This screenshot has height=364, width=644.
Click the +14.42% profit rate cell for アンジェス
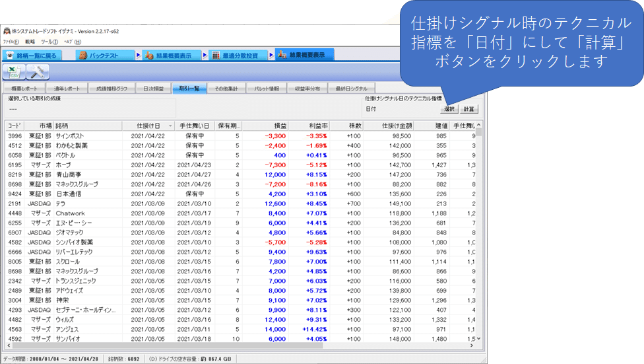315,329
